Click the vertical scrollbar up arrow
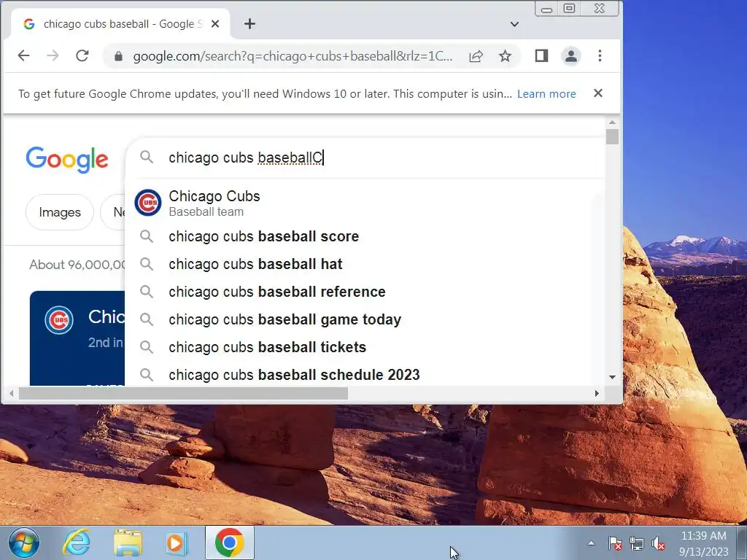The height and width of the screenshot is (560, 747). coord(612,122)
